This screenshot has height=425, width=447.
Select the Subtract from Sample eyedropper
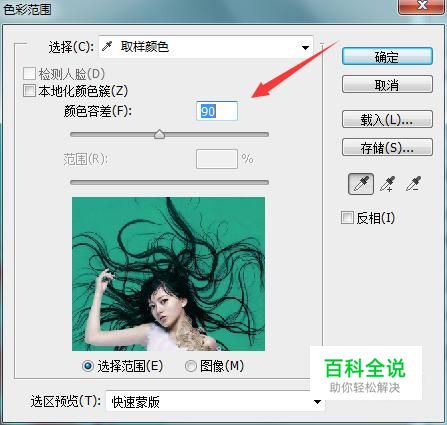(x=414, y=184)
